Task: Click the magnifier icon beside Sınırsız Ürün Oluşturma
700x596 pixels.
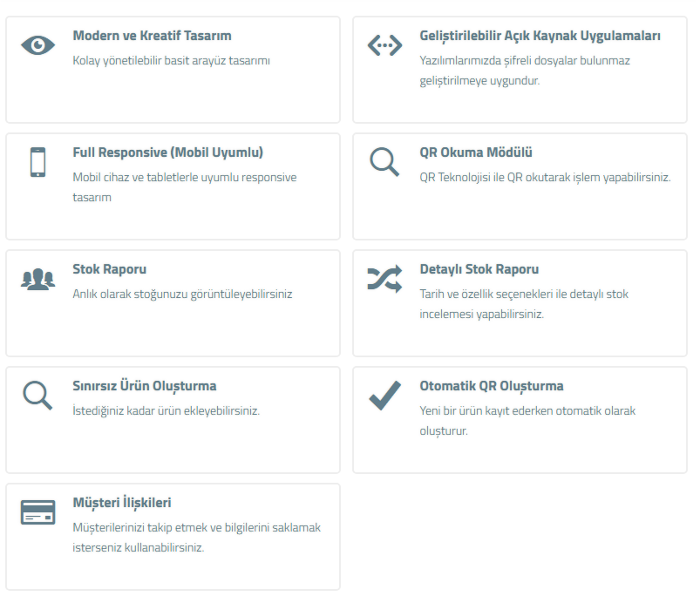Action: tap(37, 396)
